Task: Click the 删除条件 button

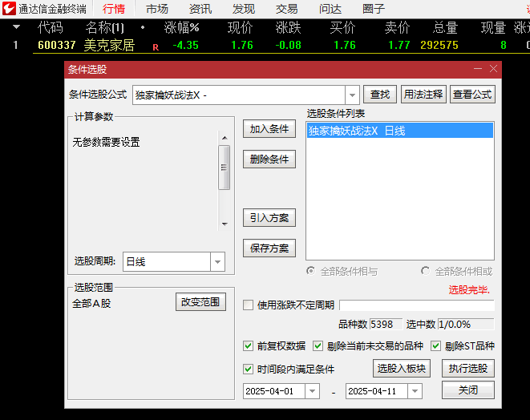Action: pyautogui.click(x=269, y=160)
